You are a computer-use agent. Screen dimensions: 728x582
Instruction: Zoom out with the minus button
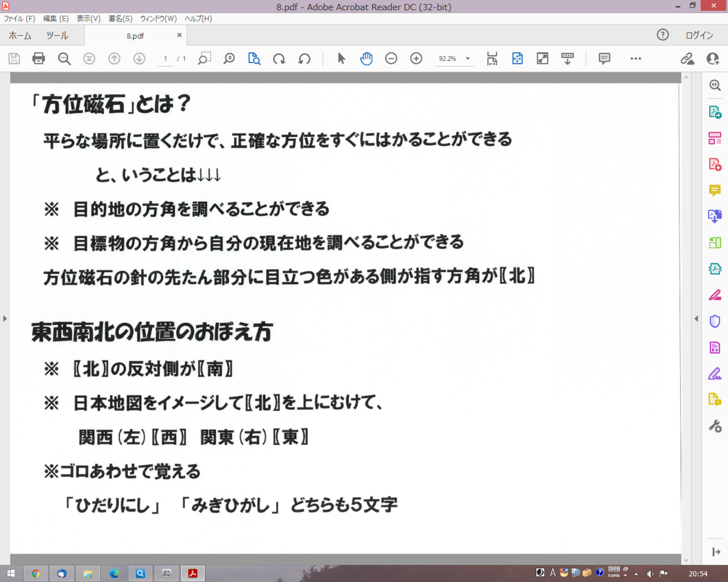point(391,59)
